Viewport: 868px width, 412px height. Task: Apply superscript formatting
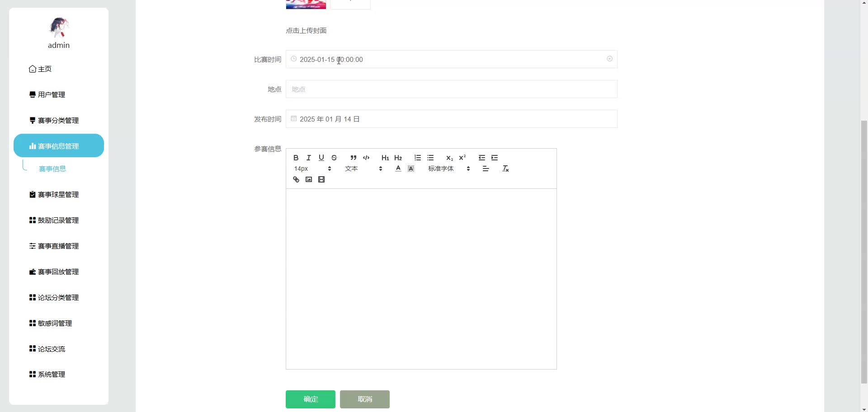[x=462, y=158]
